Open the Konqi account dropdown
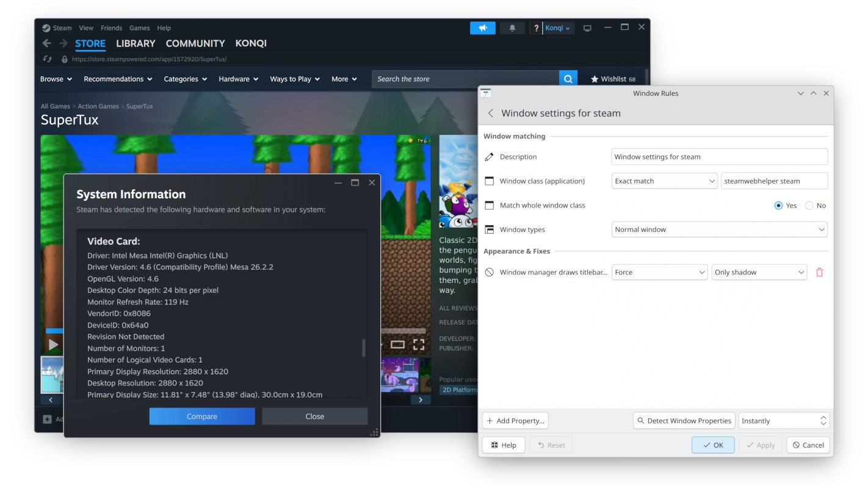The width and height of the screenshot is (868, 488). coord(558,28)
